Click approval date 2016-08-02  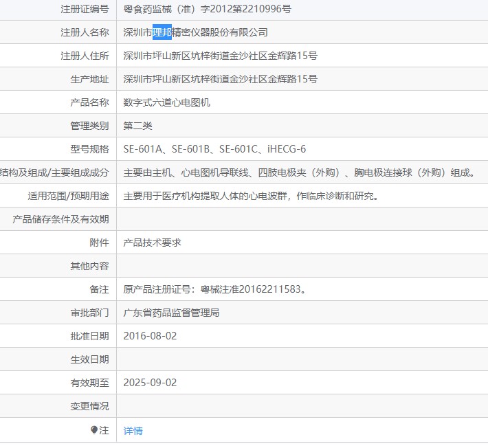tap(150, 336)
